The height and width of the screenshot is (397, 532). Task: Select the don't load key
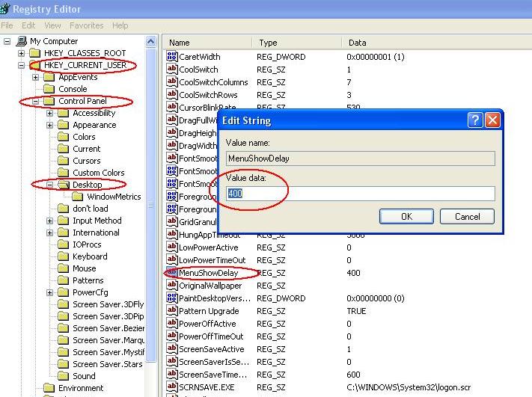(x=91, y=209)
